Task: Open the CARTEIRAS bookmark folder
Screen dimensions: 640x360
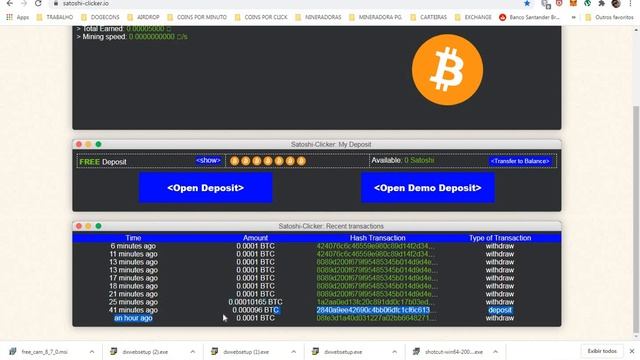Action: tap(429, 17)
